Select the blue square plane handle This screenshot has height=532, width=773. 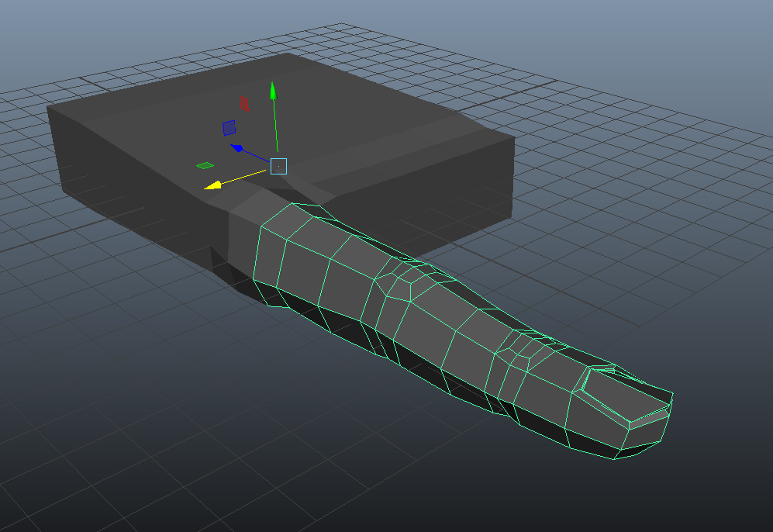coord(228,128)
